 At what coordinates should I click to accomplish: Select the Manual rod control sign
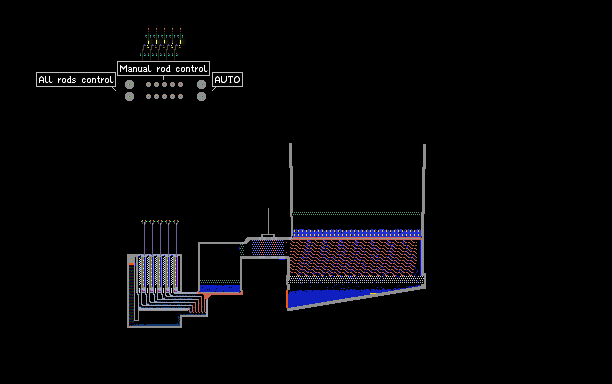coord(163,69)
